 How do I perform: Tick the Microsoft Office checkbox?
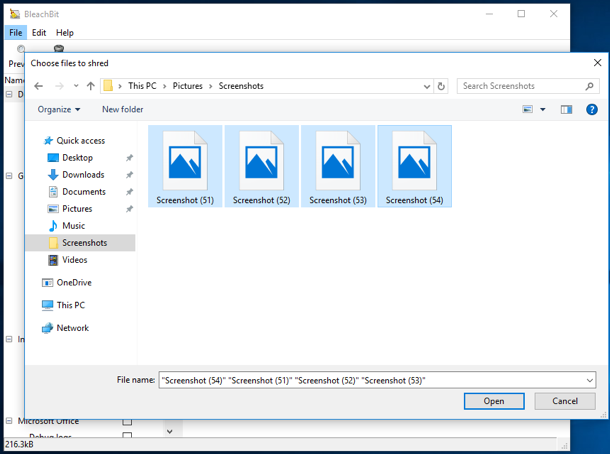[x=127, y=421]
